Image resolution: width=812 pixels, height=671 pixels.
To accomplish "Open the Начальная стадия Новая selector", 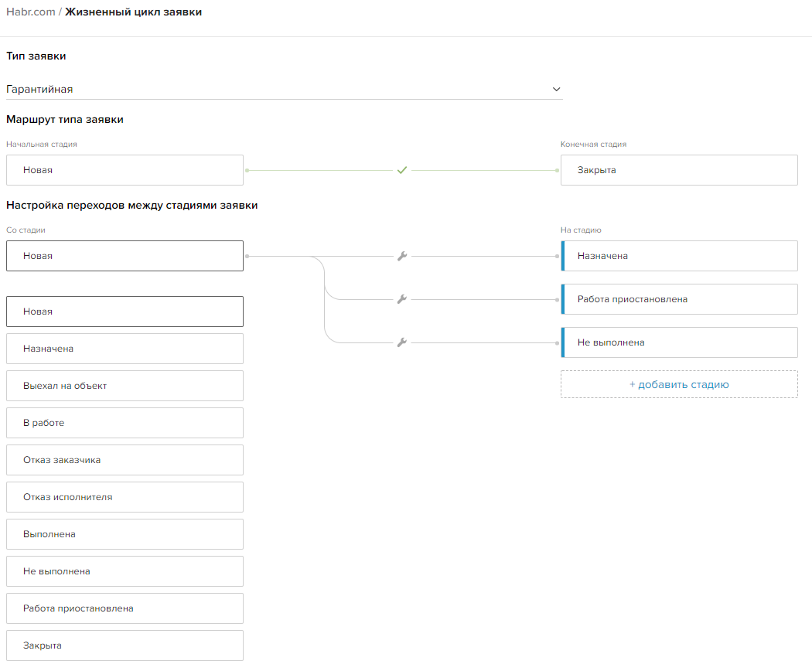I will click(x=125, y=170).
